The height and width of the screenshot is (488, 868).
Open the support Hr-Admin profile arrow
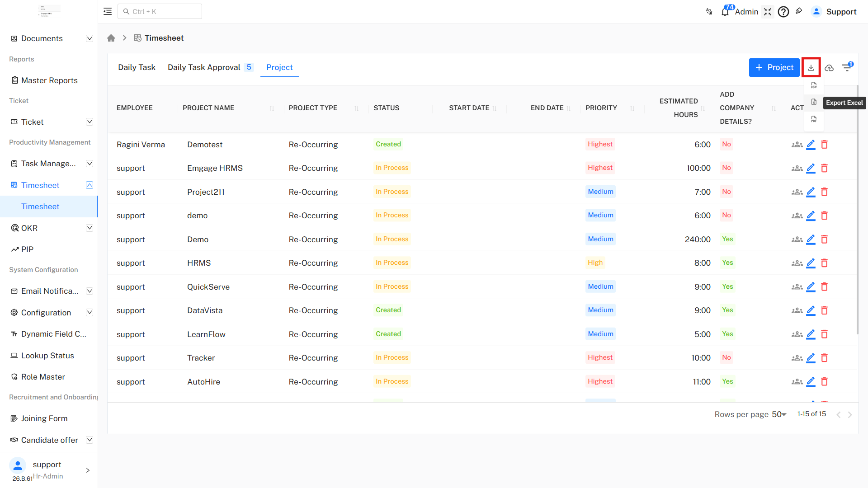tap(88, 470)
